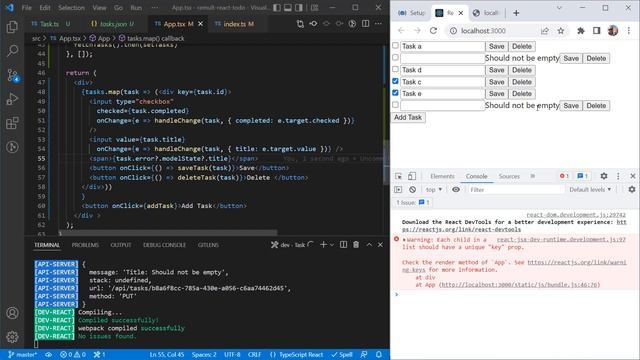Viewport: 640px width, 360px height.
Task: Check the Task d checkbox
Action: click(395, 69)
